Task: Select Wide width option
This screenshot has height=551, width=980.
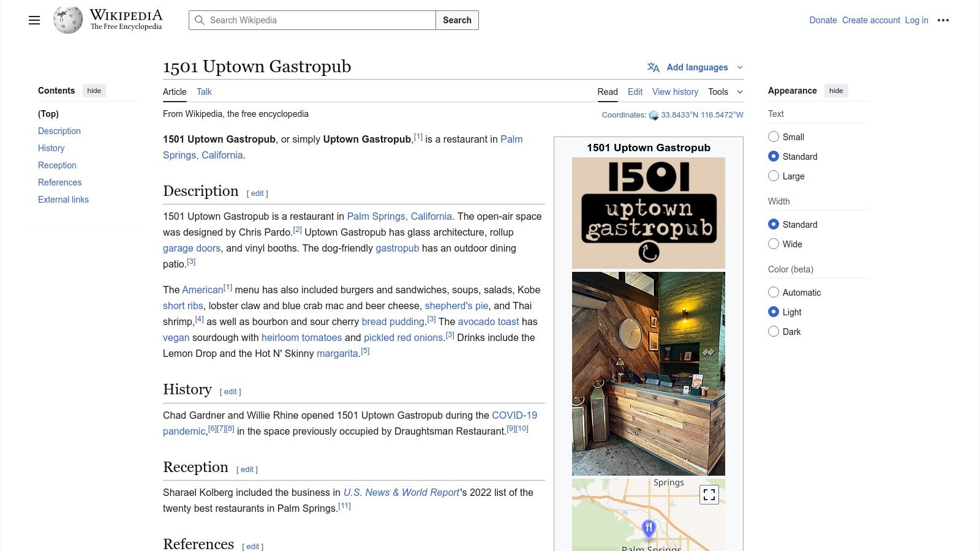Action: pos(774,244)
